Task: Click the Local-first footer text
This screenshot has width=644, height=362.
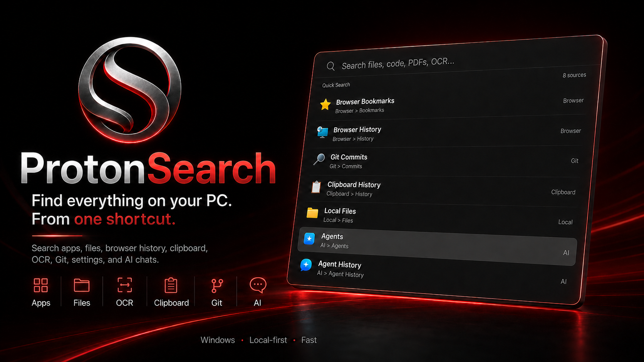Action: click(x=268, y=340)
